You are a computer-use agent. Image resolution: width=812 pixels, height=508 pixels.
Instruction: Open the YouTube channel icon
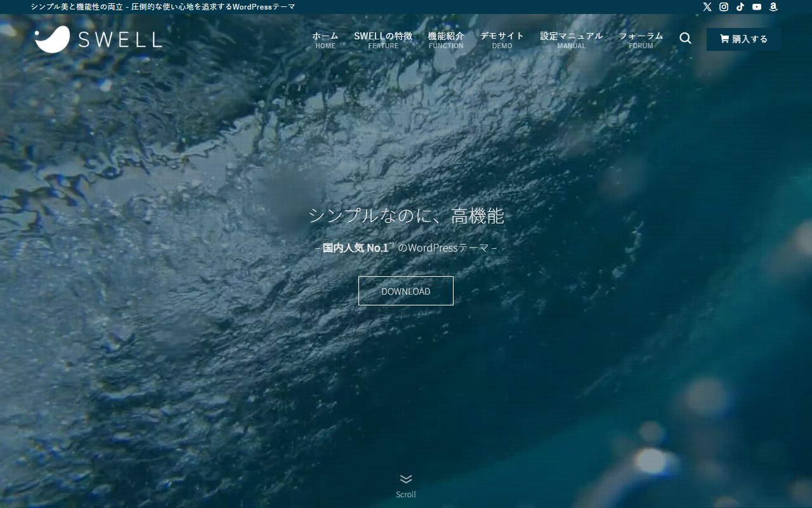click(756, 7)
